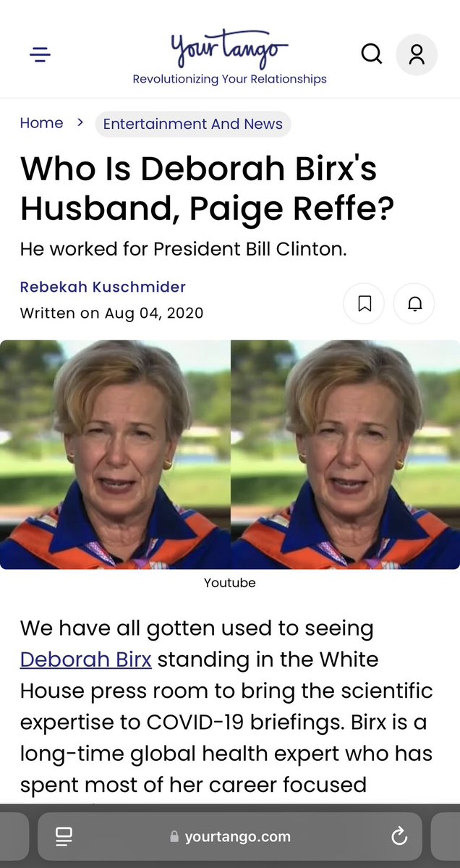Reload the page with the refresh icon
Image resolution: width=460 pixels, height=868 pixels.
399,836
